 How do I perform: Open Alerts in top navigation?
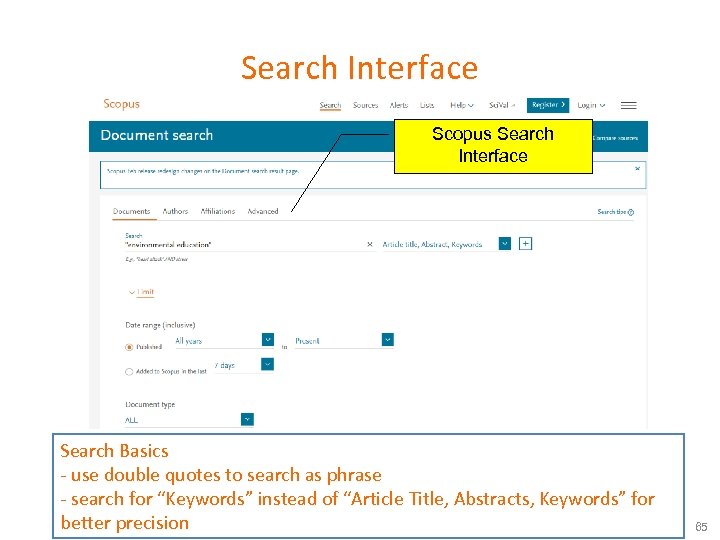tap(399, 105)
